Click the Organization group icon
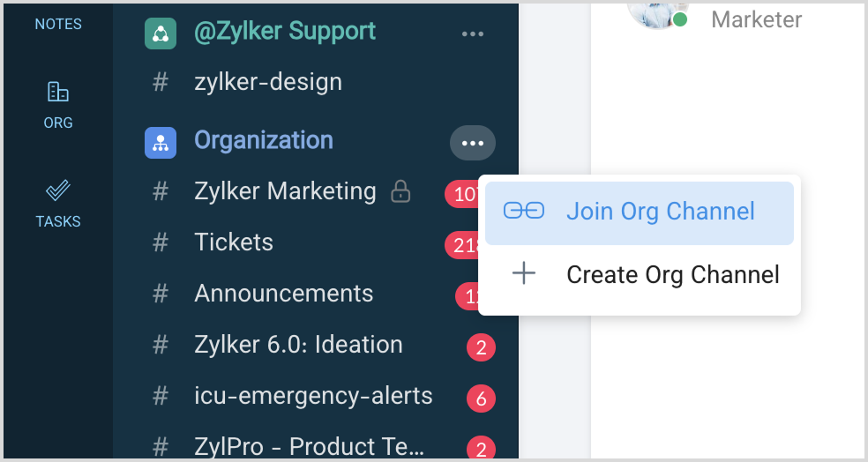Viewport: 868px width, 462px height. (x=161, y=142)
